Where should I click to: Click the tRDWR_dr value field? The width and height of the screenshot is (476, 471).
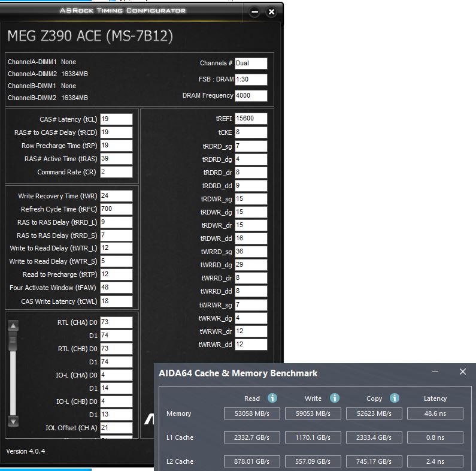(x=251, y=225)
